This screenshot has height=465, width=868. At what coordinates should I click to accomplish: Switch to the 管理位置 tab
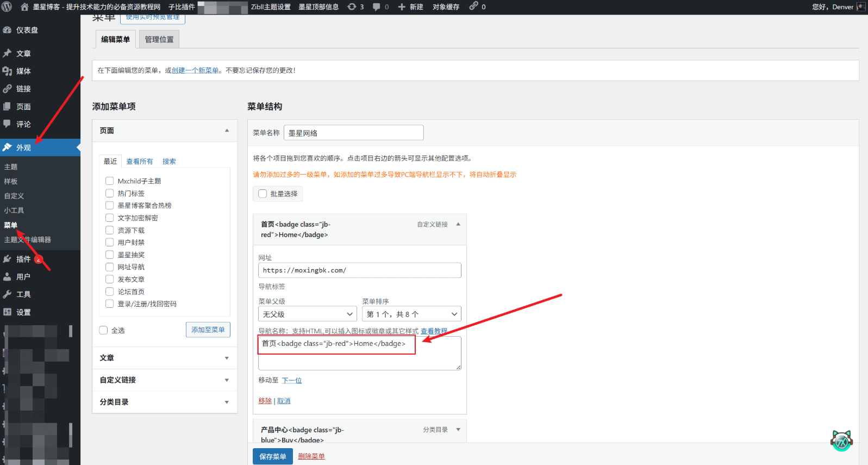pos(159,39)
